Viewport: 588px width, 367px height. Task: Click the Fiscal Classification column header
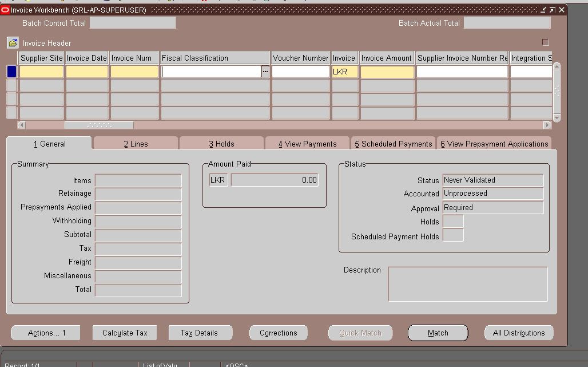pos(214,58)
